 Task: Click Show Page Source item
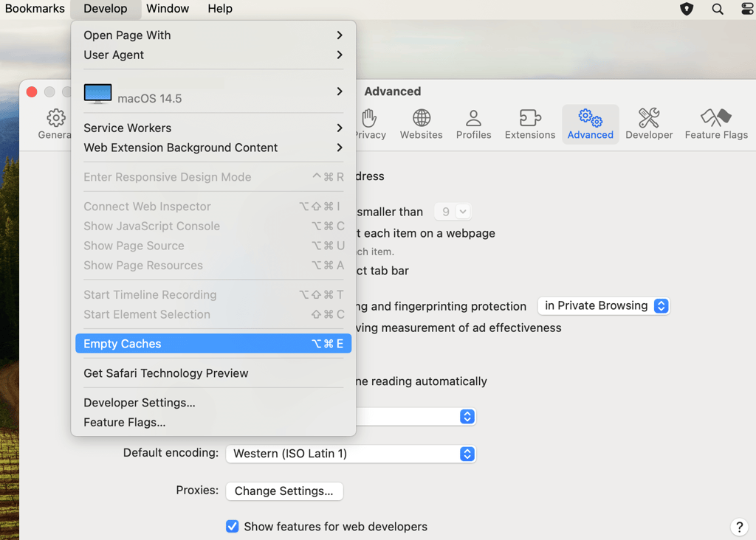click(213, 246)
